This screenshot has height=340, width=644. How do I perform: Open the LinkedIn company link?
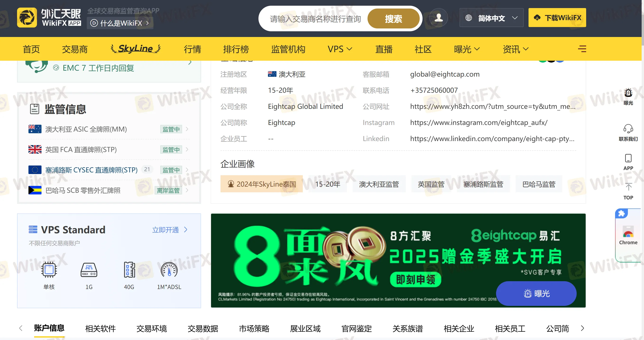pos(492,138)
